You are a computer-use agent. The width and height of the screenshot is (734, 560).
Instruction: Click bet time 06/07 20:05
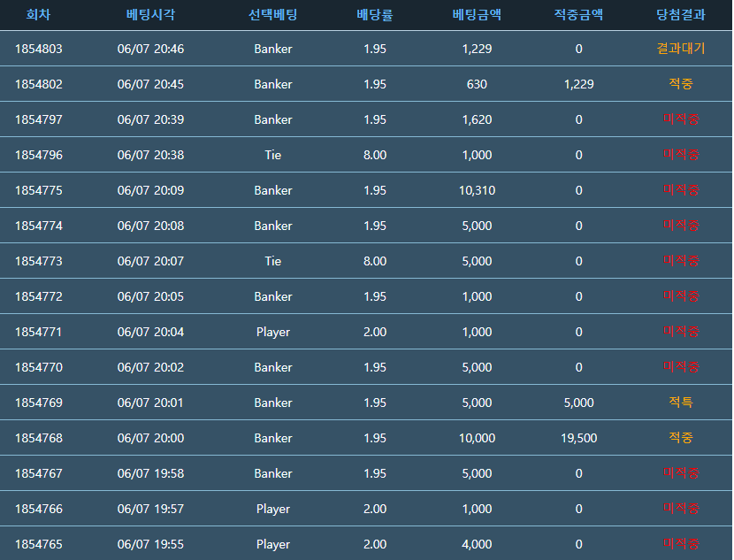click(150, 296)
